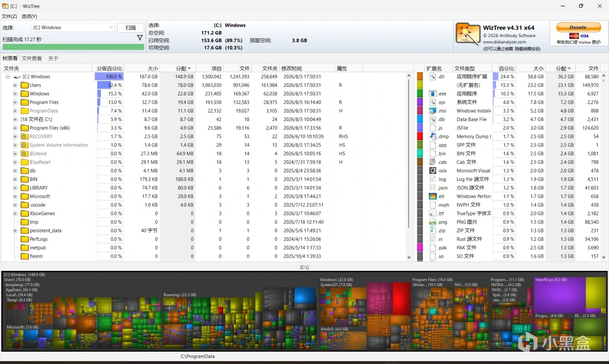Select the purple hiberfil.sys treemap block
609x364 pixels.
[x=560, y=295]
